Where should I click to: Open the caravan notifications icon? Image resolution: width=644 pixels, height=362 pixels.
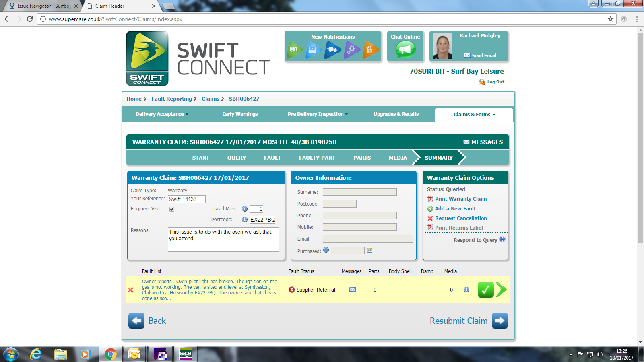[x=294, y=50]
